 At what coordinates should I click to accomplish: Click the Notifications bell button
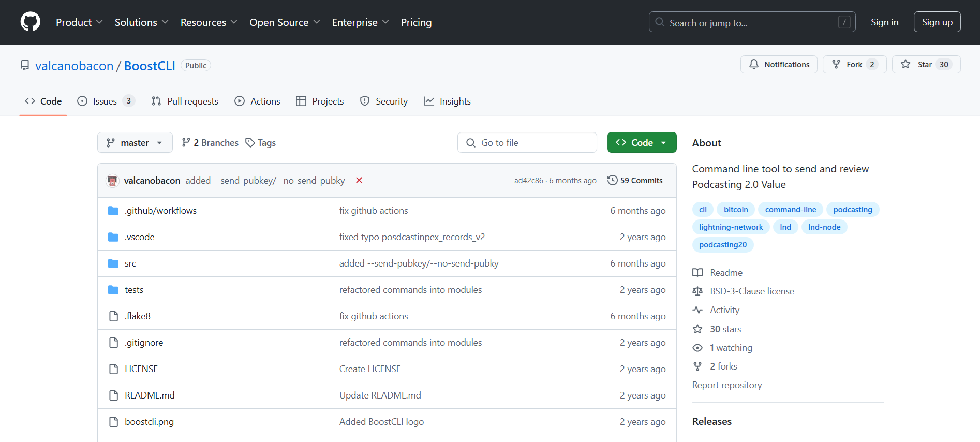(779, 65)
